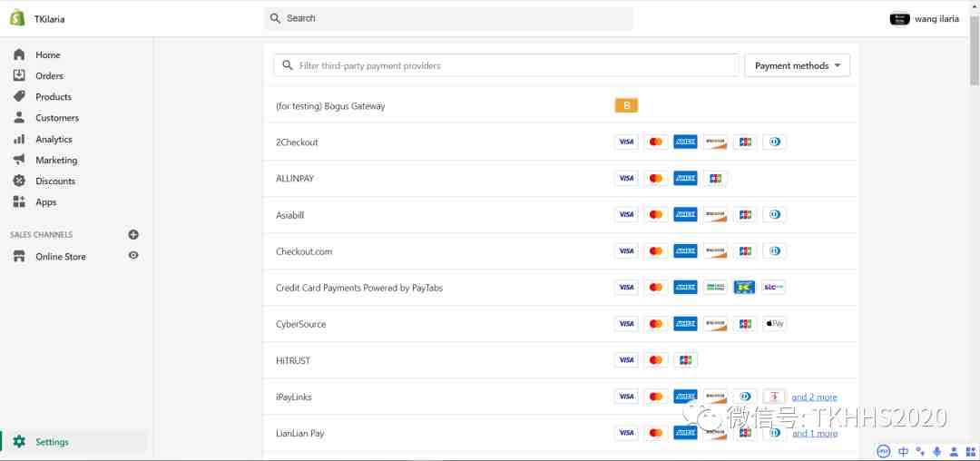The height and width of the screenshot is (461, 980).
Task: Add a sales channel with plus icon
Action: [133, 235]
